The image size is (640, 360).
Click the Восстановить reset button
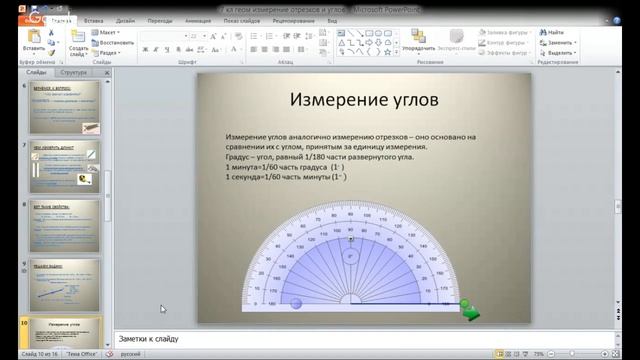[113, 42]
